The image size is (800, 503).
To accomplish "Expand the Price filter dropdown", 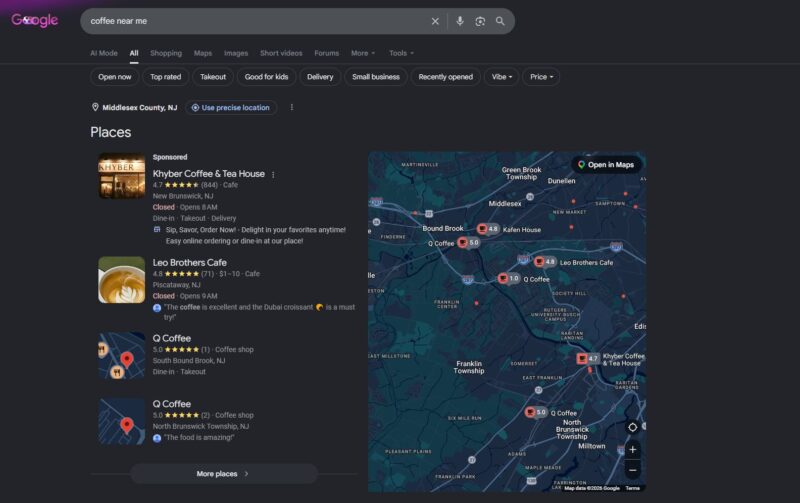I will click(541, 77).
